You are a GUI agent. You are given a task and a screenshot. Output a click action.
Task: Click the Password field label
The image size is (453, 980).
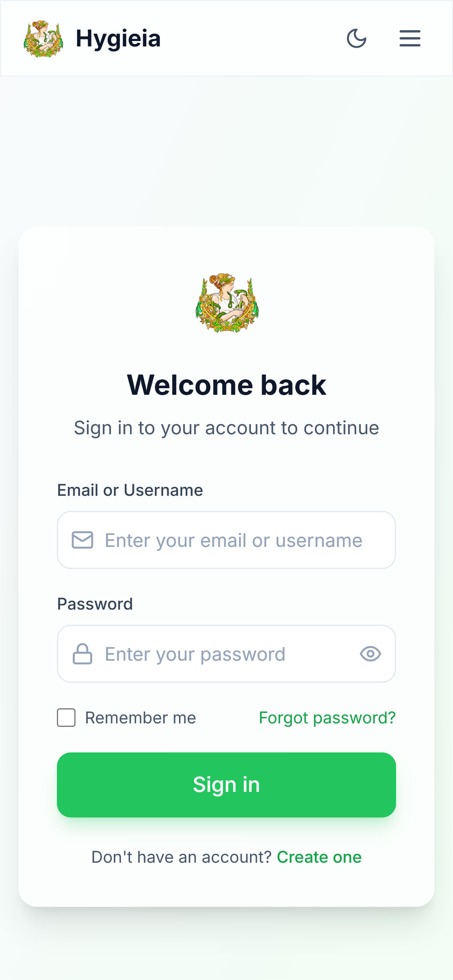pyautogui.click(x=95, y=604)
